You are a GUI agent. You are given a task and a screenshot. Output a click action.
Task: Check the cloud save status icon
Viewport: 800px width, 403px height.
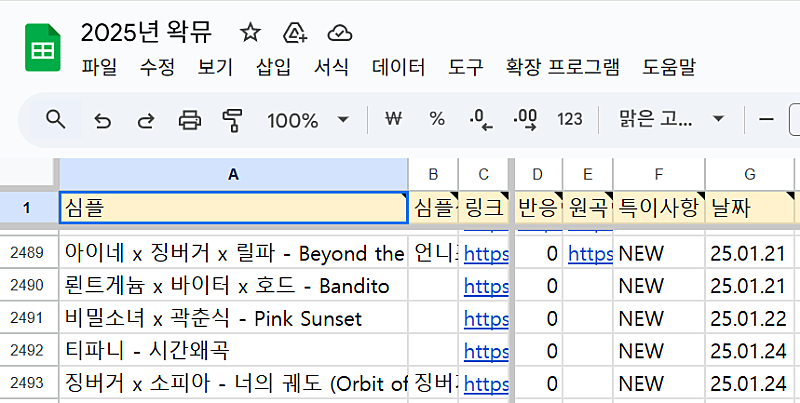[x=340, y=33]
